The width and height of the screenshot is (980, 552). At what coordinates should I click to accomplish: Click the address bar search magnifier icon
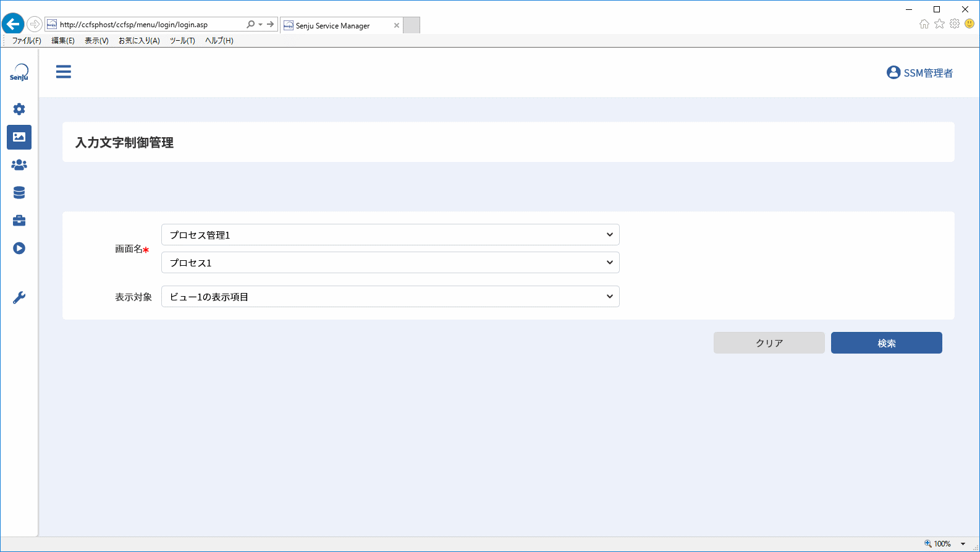click(250, 24)
